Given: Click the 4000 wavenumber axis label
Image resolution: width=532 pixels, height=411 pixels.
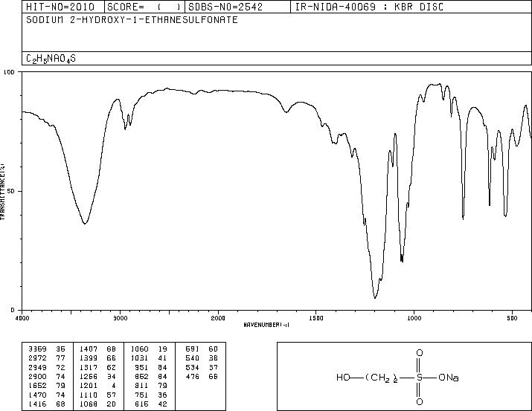Looking at the screenshot, I should (22, 318).
